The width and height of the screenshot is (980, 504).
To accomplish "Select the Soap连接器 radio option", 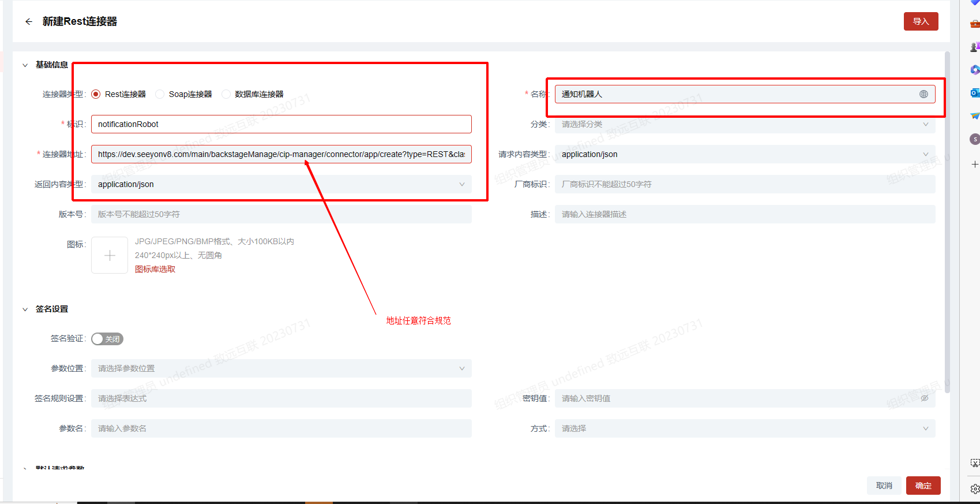I will 160,94.
